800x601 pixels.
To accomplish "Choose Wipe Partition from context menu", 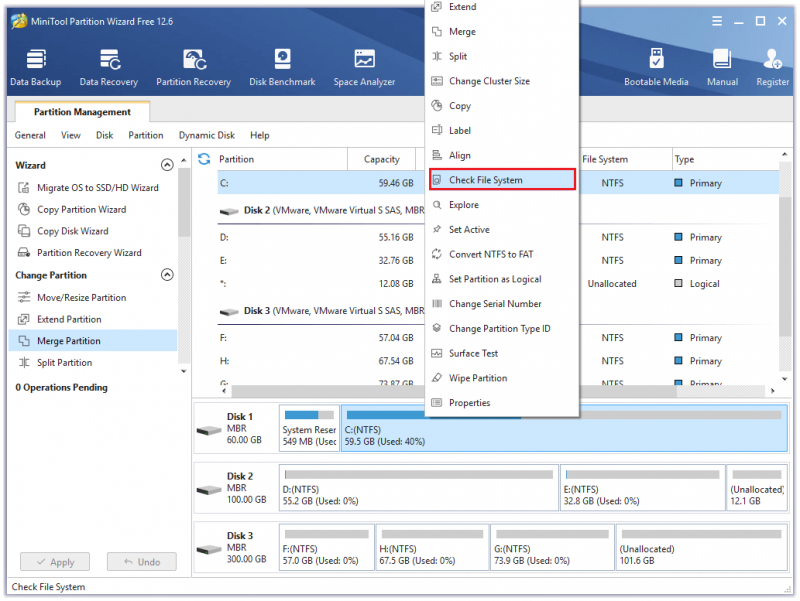I will pos(503,378).
